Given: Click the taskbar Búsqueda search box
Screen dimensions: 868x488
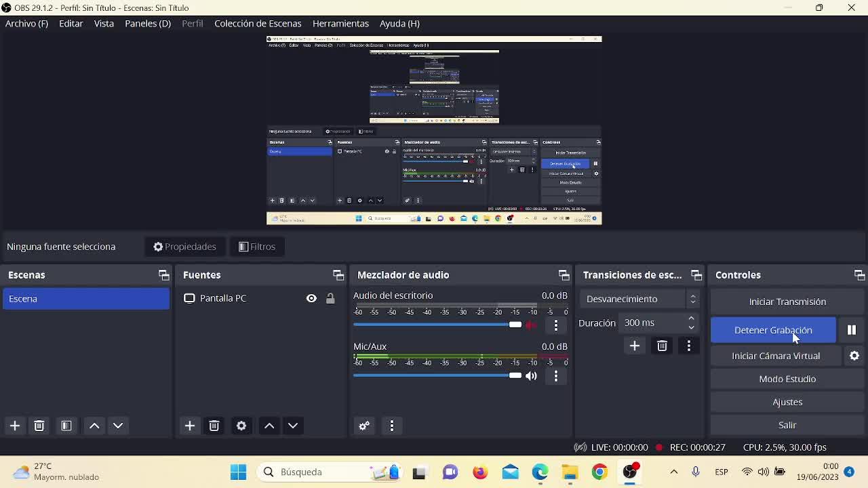Looking at the screenshot, I should pos(330,472).
